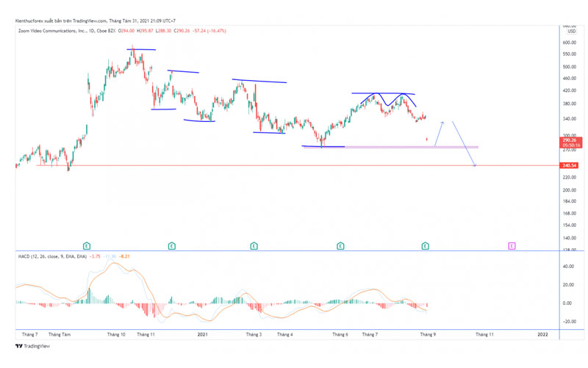The width and height of the screenshot is (588, 368).
Task: Click the TradingView logo at bottom
Action: [32, 346]
